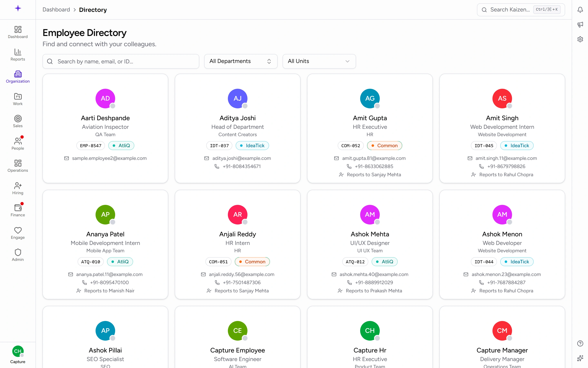Screen dimensions: 588x368
Task: Click Aarti Deshpande's AtliQ unit badge
Action: 121,146
